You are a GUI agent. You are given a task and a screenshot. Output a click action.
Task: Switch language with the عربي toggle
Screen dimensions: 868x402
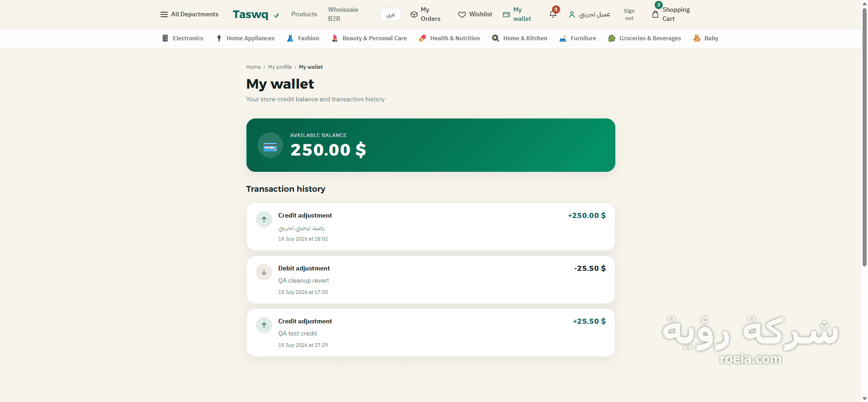(391, 14)
